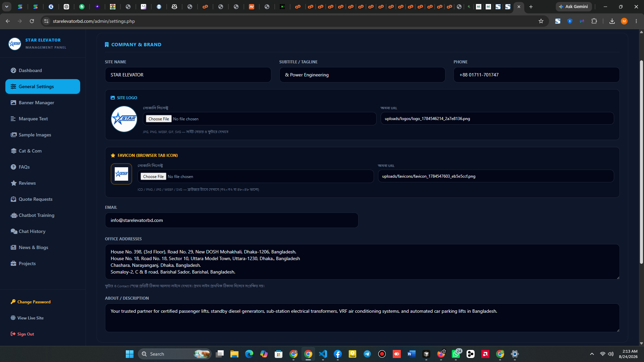Open Banner Manager page
The height and width of the screenshot is (362, 644).
[43, 103]
